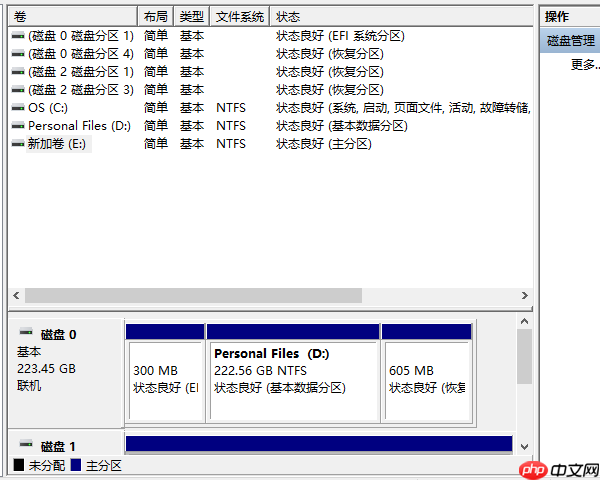Click the disk icon next to 磁盘 1 label

[26, 444]
